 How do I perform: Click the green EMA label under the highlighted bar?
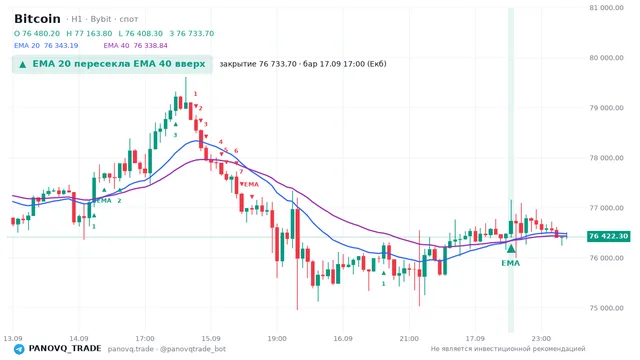(511, 263)
